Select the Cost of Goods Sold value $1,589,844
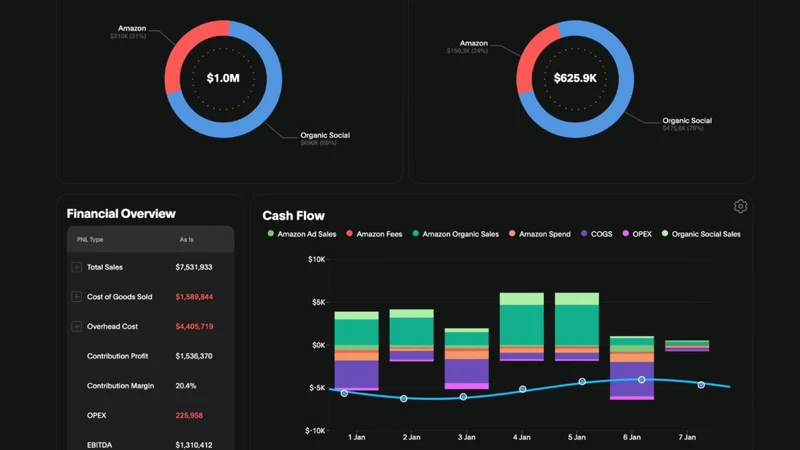This screenshot has height=450, width=800. click(x=194, y=296)
